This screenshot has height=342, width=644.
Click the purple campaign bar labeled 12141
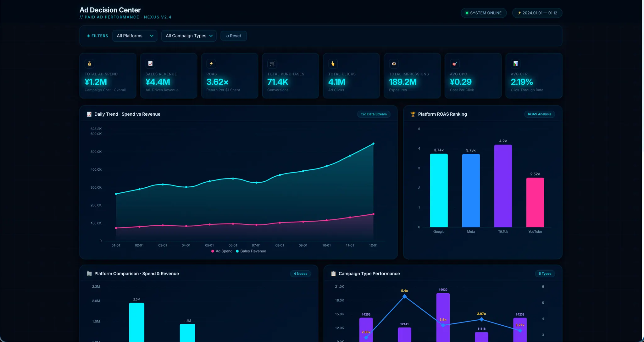pyautogui.click(x=405, y=335)
